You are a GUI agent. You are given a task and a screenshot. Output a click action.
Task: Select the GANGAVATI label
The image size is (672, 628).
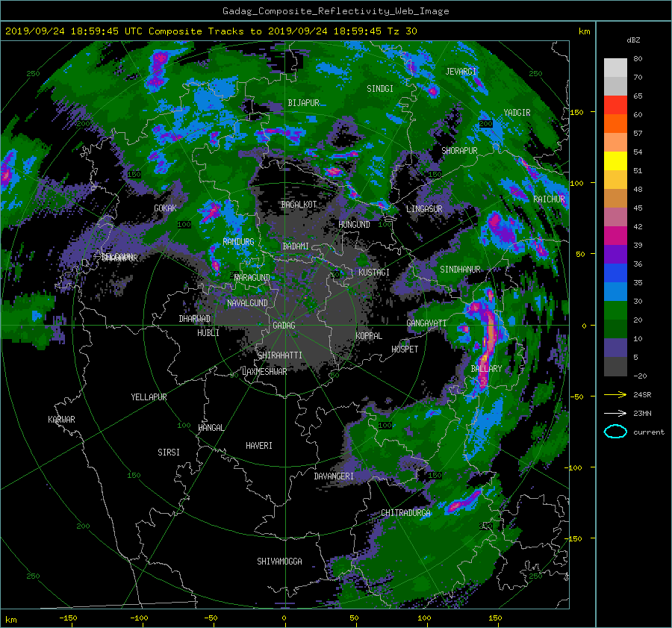tap(426, 323)
